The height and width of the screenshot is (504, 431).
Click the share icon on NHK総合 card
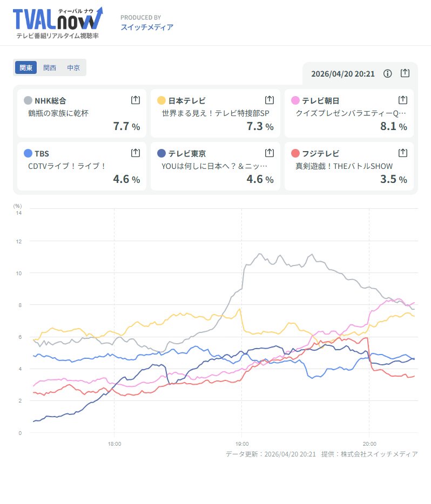coord(136,100)
